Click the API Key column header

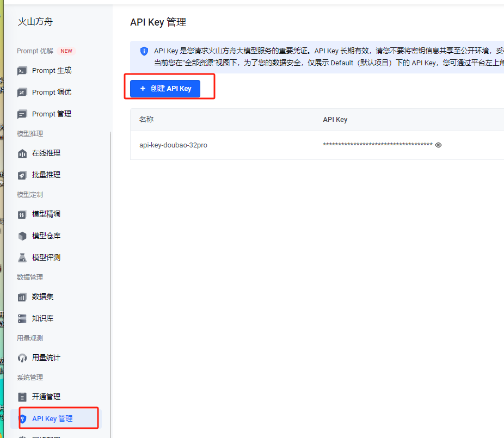click(x=335, y=120)
